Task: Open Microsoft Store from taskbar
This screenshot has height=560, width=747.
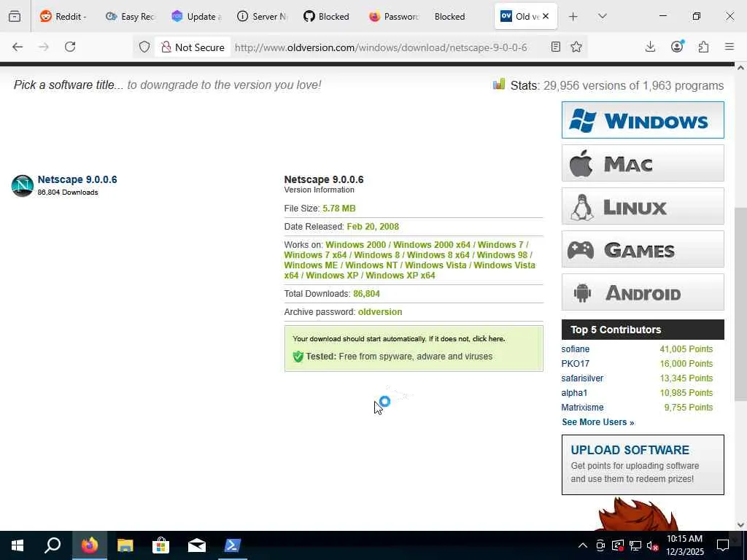Action: click(160, 545)
